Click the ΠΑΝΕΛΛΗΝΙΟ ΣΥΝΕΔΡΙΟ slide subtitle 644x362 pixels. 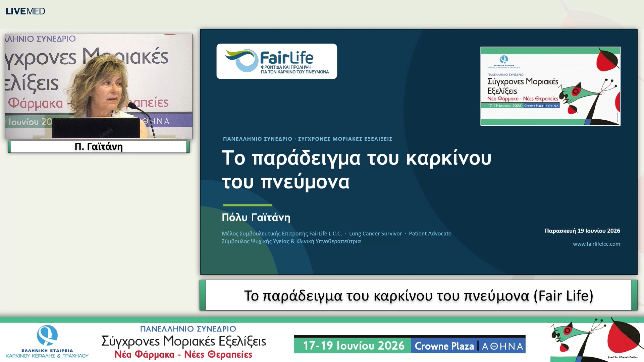pyautogui.click(x=308, y=139)
